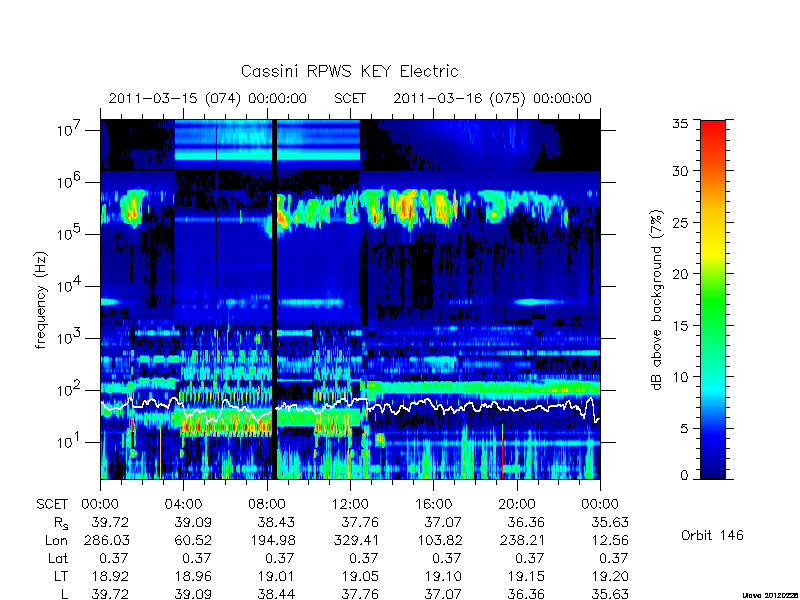Click the Lat row label
The width and height of the screenshot is (800, 600).
point(58,558)
